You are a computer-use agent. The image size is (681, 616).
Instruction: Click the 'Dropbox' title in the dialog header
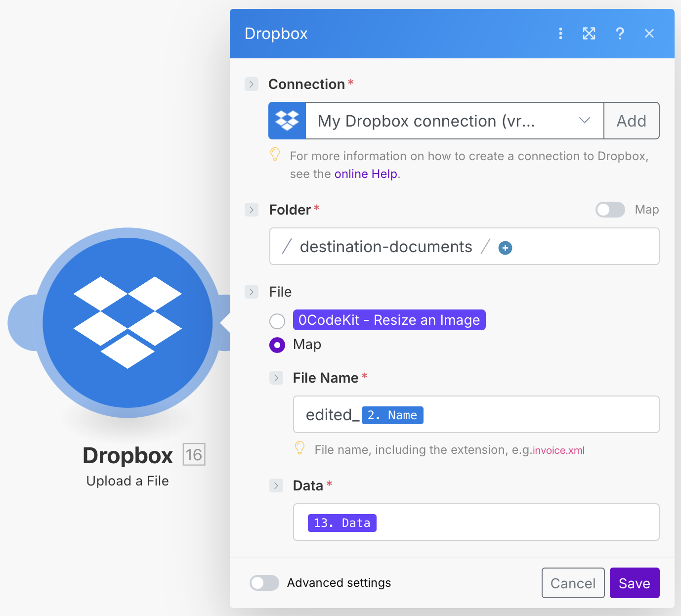coord(276,34)
